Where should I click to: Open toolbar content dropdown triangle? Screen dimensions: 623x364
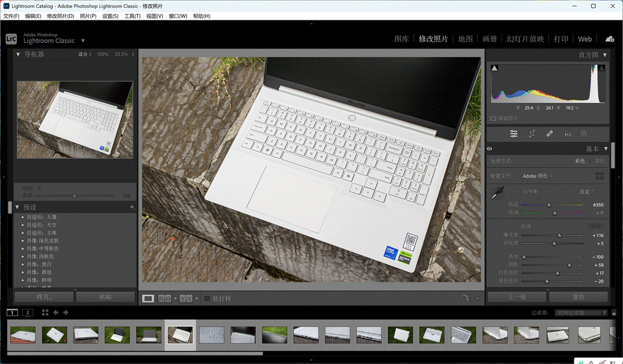tap(477, 299)
